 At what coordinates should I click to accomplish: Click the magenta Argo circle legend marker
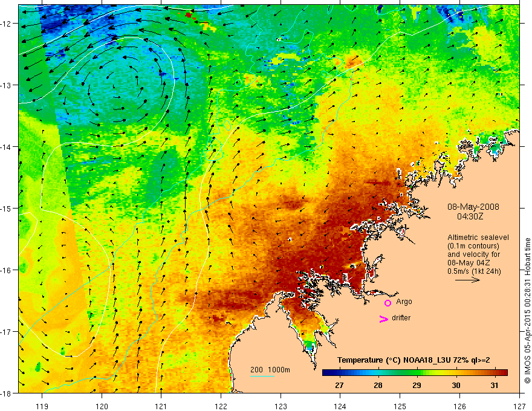[388, 303]
